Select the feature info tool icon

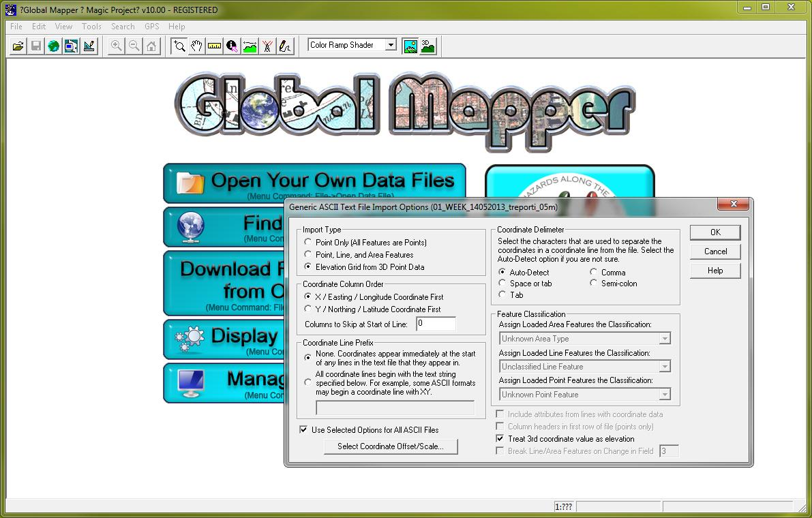(x=232, y=46)
